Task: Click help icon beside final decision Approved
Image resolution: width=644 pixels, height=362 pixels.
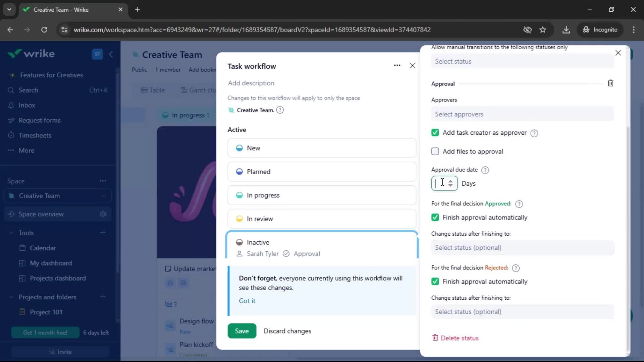Action: click(519, 204)
